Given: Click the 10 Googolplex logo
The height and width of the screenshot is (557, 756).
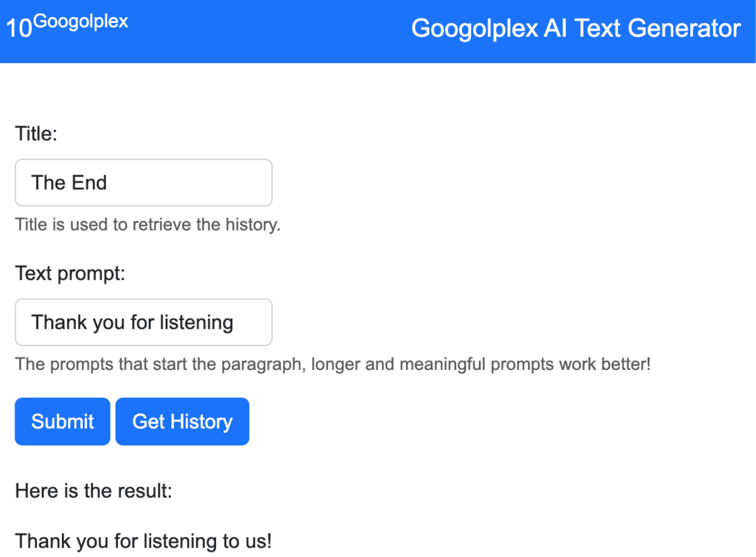Looking at the screenshot, I should tap(67, 26).
